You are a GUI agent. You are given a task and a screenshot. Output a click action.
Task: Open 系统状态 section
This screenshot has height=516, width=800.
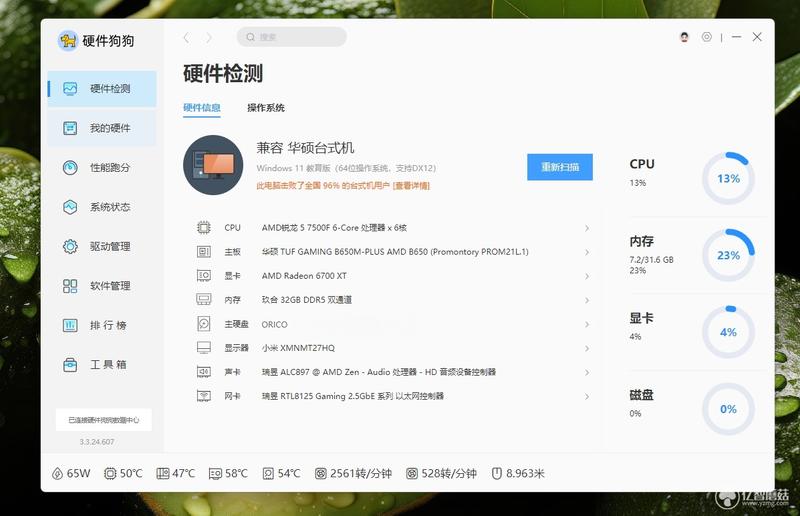click(x=102, y=207)
